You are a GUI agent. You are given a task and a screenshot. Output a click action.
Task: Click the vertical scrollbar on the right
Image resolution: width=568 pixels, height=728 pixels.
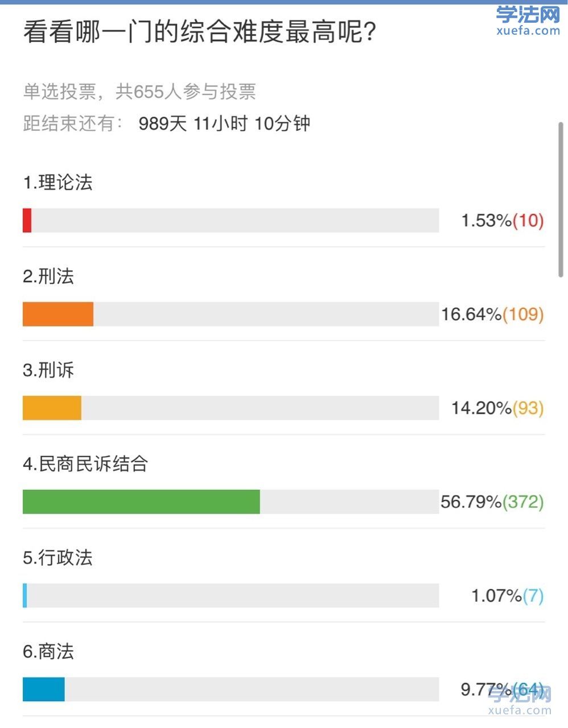[x=561, y=199]
